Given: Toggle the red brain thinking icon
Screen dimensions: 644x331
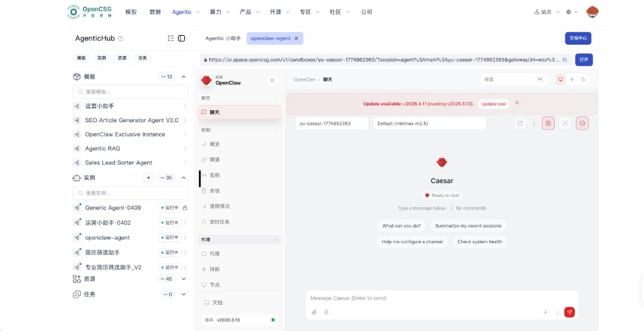Looking at the screenshot, I should [548, 123].
